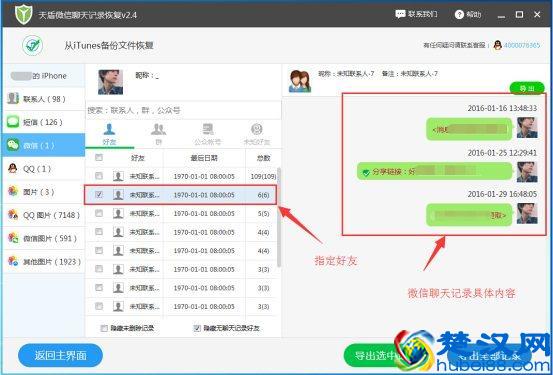Click in the 搜索 contacts search field

tap(183, 110)
